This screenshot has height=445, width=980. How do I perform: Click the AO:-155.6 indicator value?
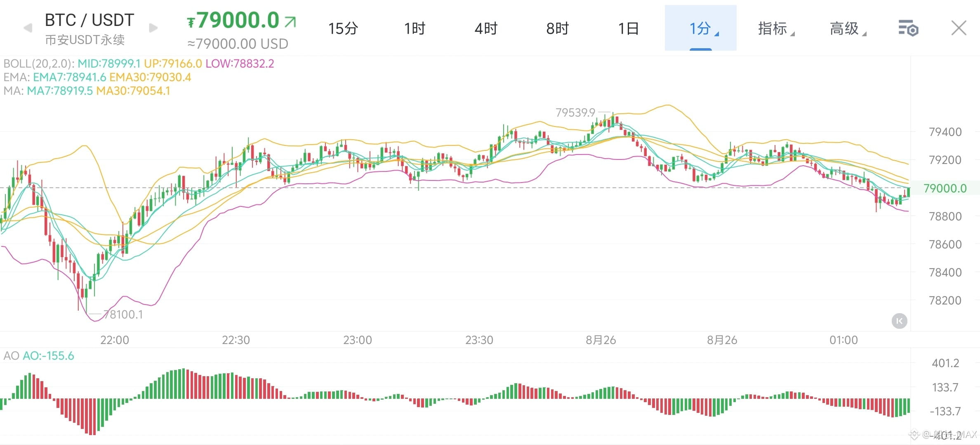pos(48,356)
